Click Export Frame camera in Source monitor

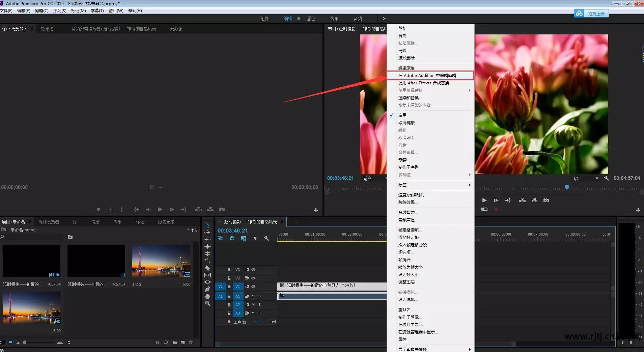click(x=222, y=210)
